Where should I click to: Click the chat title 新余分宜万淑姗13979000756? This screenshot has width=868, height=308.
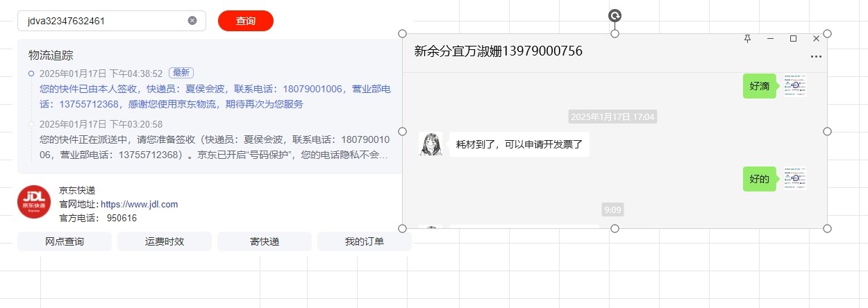[498, 51]
